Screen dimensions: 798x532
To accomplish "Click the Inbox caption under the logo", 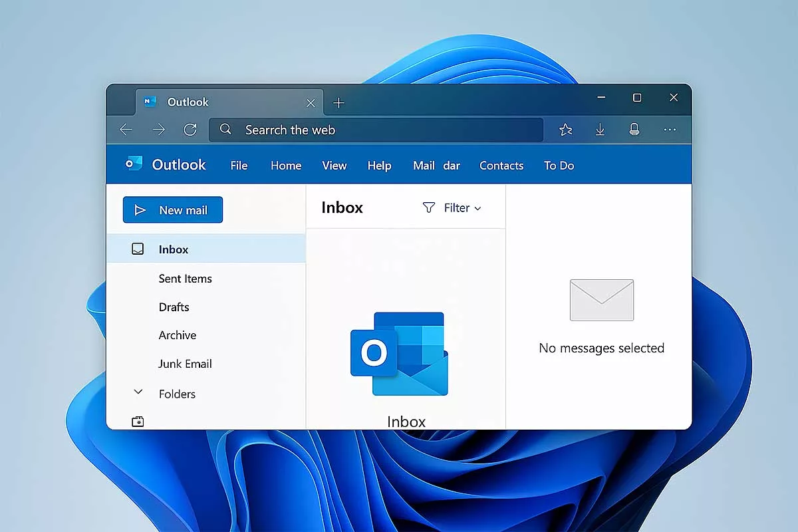I will click(406, 422).
